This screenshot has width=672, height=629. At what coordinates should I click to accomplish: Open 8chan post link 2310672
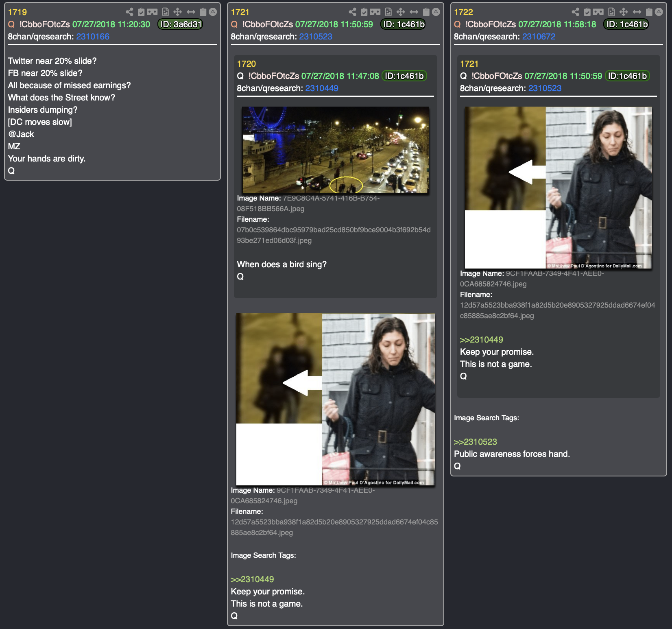pyautogui.click(x=539, y=37)
